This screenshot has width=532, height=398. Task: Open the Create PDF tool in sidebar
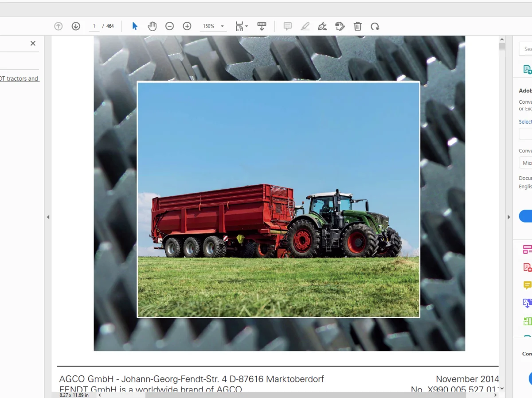[x=527, y=267]
